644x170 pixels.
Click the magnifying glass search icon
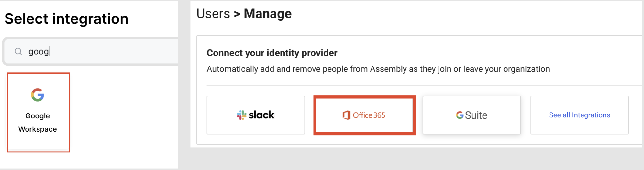[x=18, y=51]
